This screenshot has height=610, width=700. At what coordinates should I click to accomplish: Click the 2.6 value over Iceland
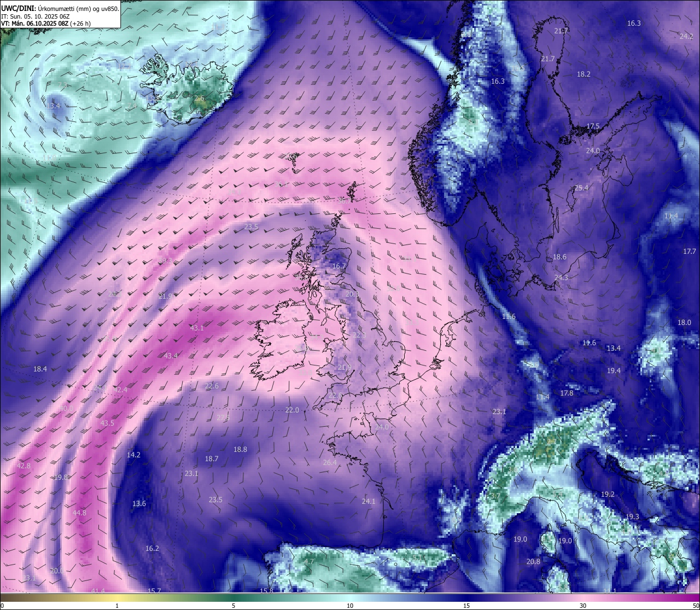199,99
